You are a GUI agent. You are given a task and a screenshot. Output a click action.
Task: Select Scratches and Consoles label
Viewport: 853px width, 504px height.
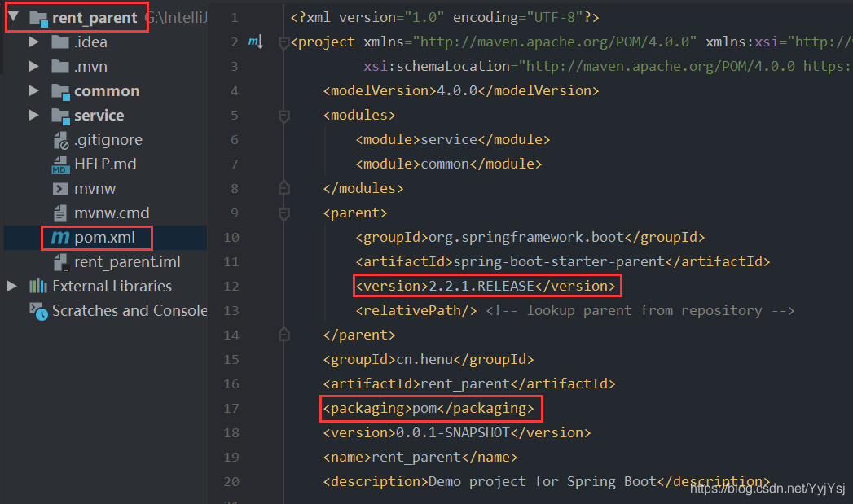[130, 310]
